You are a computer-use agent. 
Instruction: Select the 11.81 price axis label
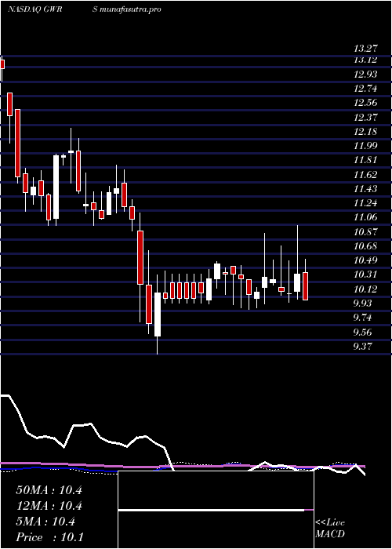(x=365, y=160)
